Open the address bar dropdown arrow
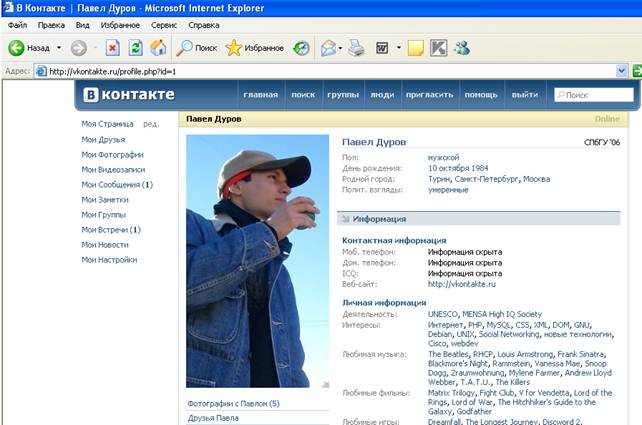642x425 pixels. (x=621, y=71)
